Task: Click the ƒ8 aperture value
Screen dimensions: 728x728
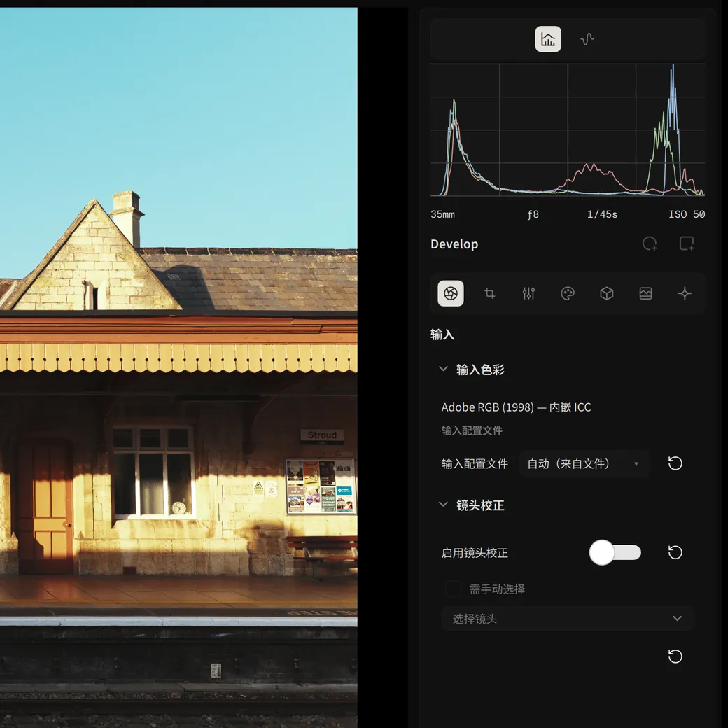Action: [x=533, y=214]
